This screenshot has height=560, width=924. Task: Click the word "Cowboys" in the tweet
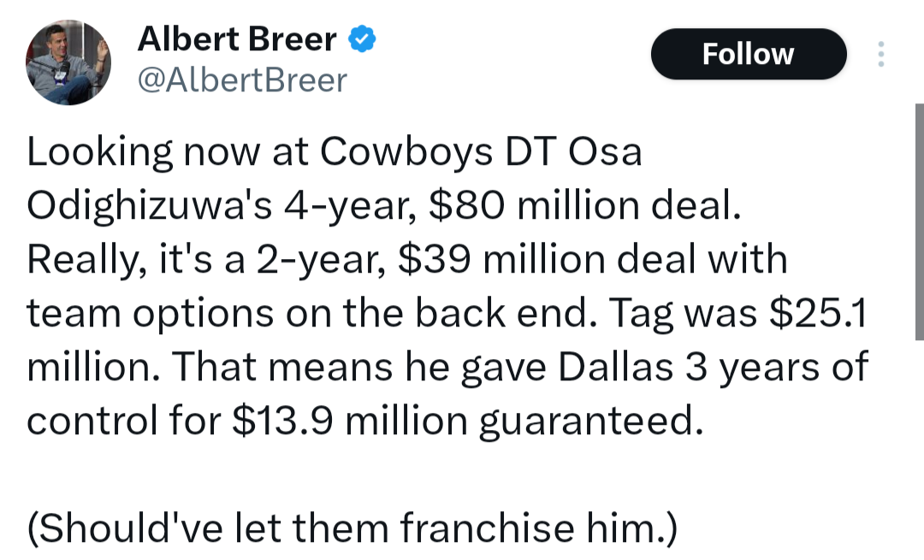(406, 152)
